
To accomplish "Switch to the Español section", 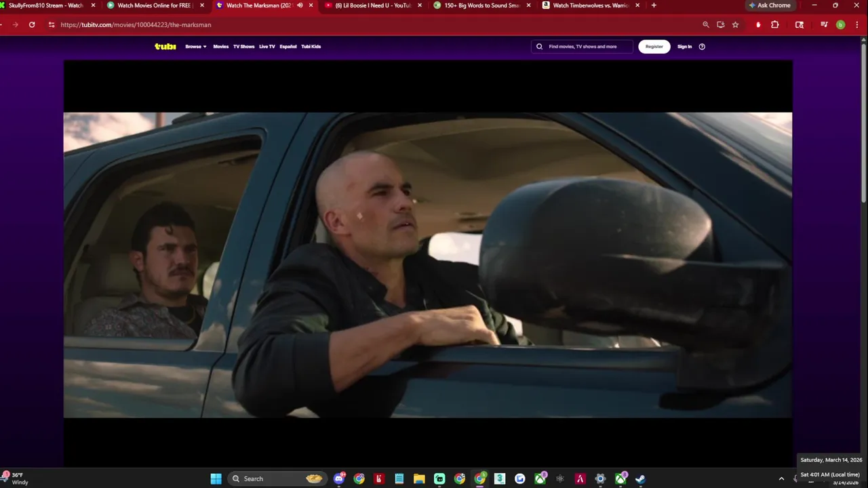I will pos(288,47).
